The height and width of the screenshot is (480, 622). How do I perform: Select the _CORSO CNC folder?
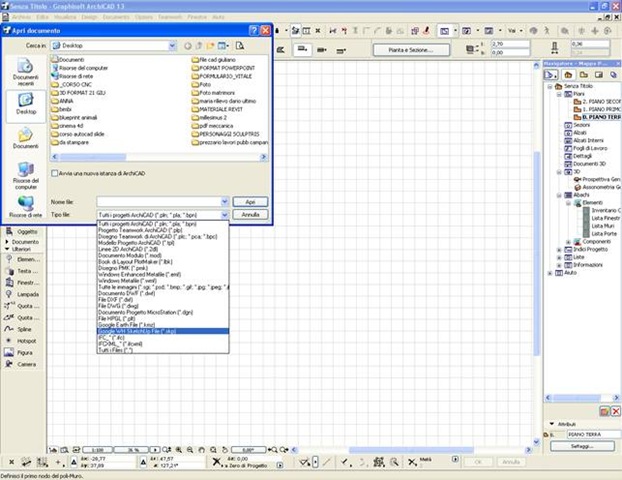[x=72, y=84]
